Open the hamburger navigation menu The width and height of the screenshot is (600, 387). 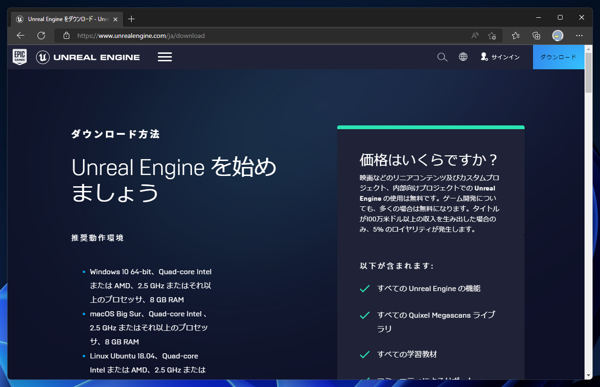click(165, 57)
